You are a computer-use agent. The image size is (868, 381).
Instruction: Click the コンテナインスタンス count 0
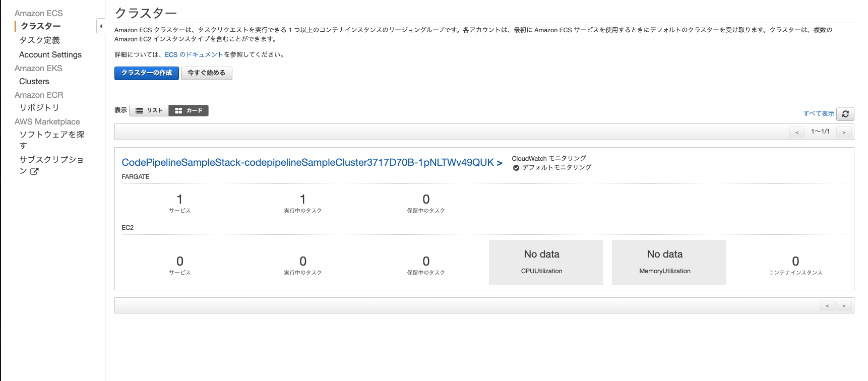tap(795, 261)
